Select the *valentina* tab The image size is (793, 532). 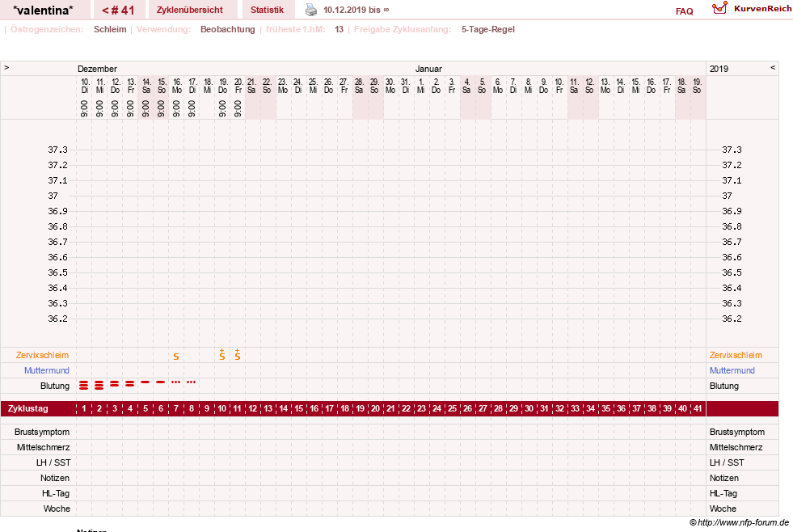[x=43, y=10]
